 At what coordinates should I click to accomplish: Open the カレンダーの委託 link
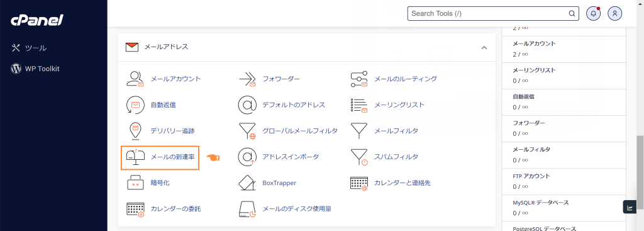176,209
